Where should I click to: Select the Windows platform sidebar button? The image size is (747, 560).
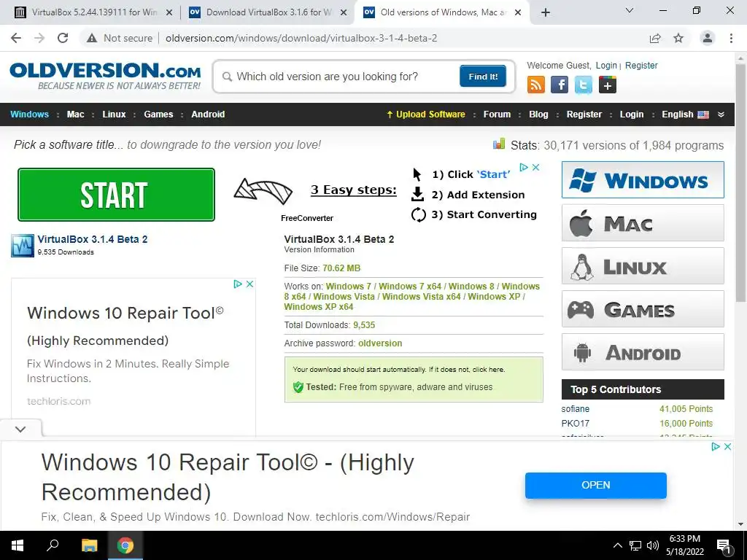point(643,180)
